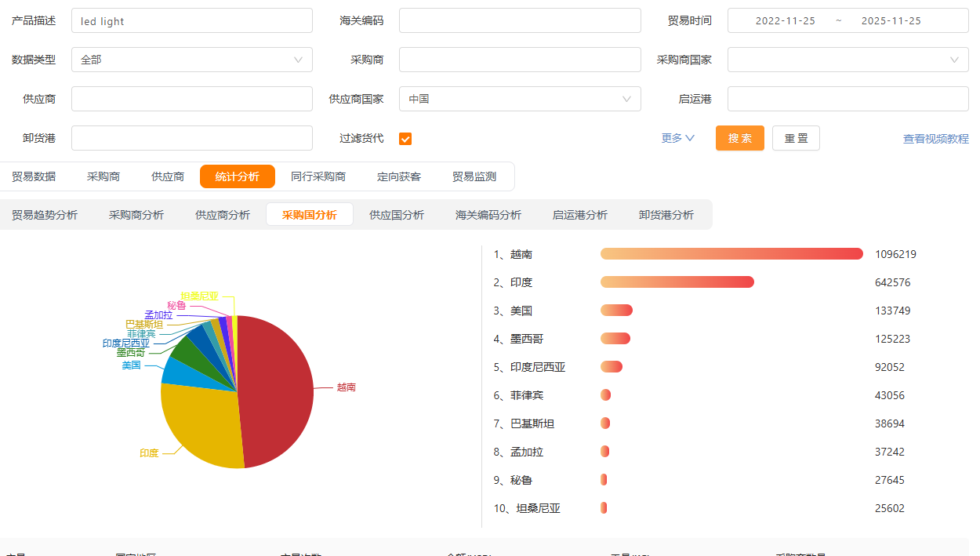Click the end date 2025-11-25

tap(891, 21)
